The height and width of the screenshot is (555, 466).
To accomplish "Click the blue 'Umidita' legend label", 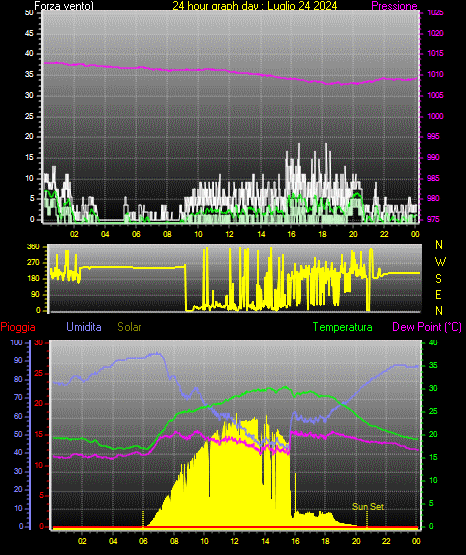I will point(84,327).
